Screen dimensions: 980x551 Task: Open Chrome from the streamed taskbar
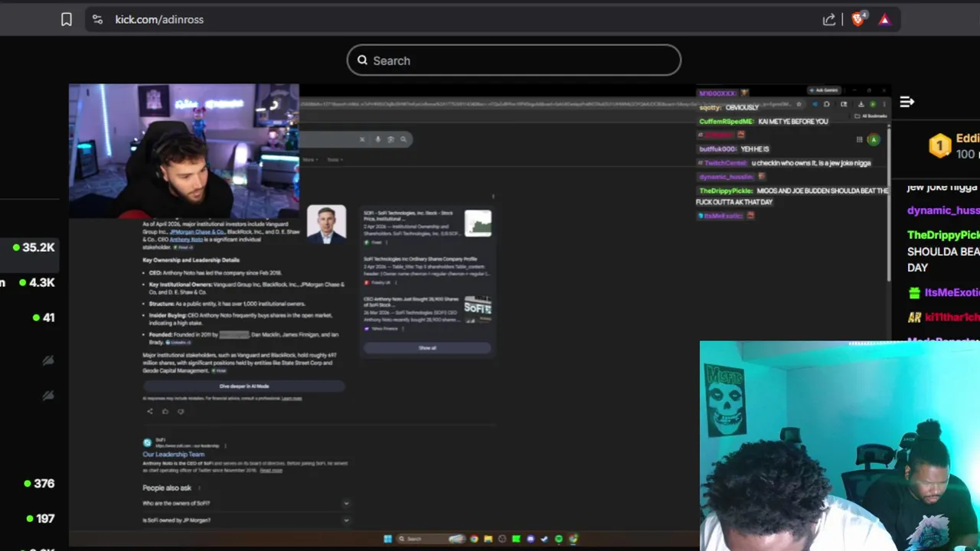click(x=474, y=539)
